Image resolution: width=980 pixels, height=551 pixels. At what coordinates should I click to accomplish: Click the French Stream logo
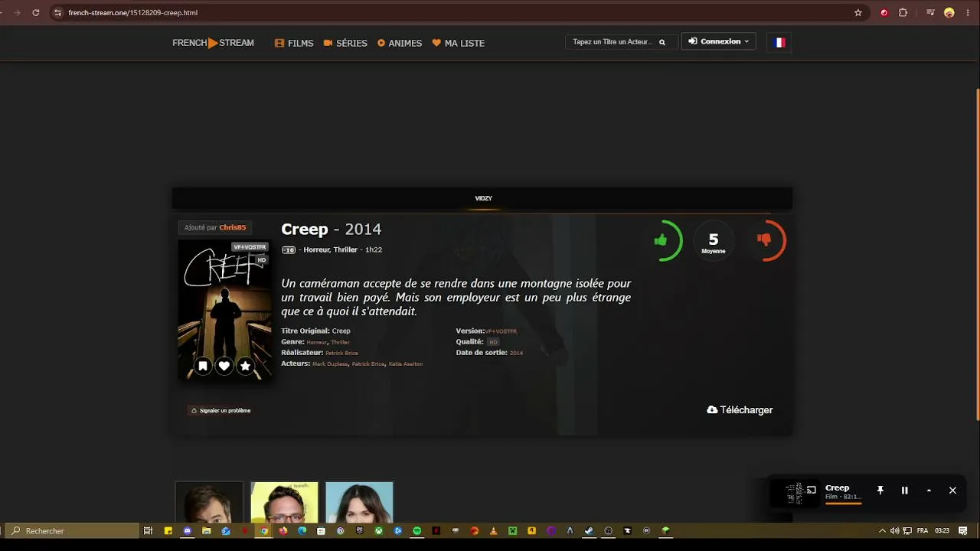[x=213, y=43]
